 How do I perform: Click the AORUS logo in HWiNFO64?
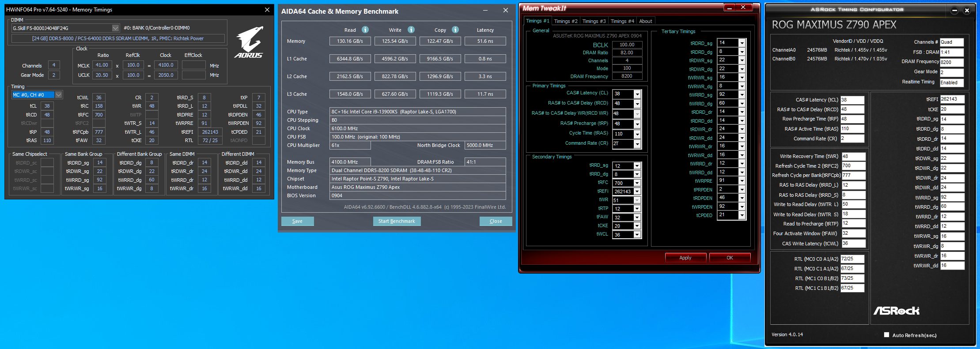249,42
